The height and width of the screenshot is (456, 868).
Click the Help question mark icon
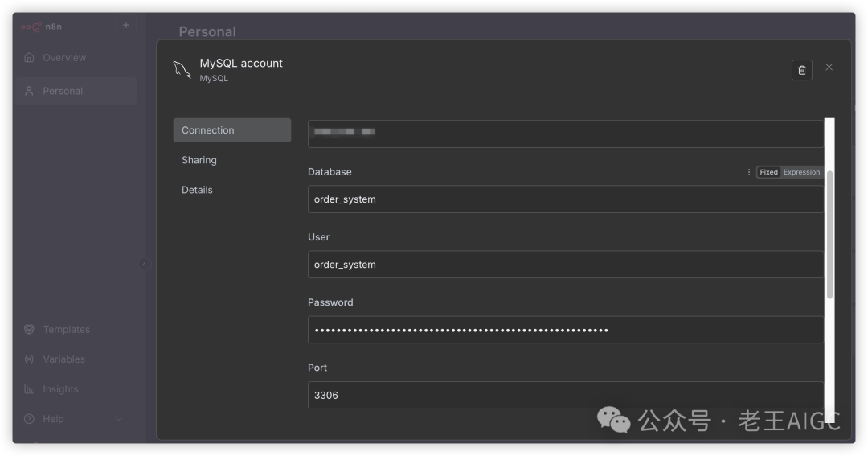(x=30, y=419)
